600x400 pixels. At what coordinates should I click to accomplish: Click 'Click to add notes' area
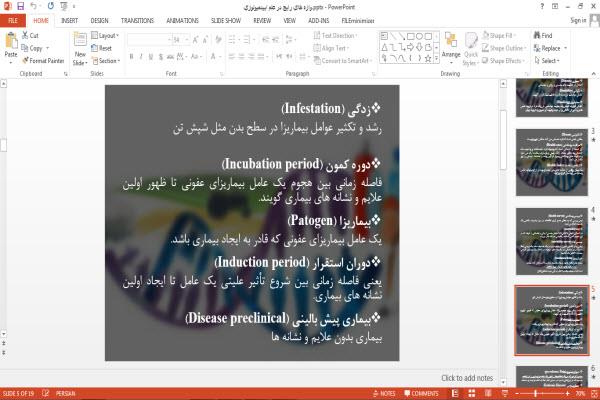point(467,378)
